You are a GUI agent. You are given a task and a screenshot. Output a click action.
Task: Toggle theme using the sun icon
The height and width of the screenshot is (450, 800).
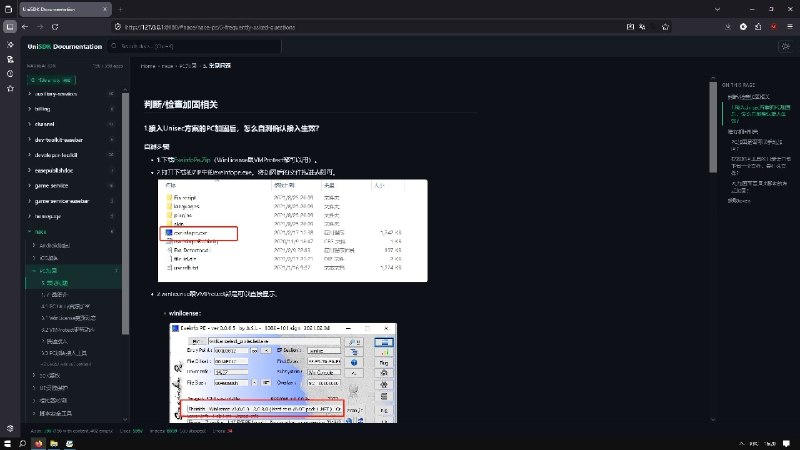tap(786, 46)
